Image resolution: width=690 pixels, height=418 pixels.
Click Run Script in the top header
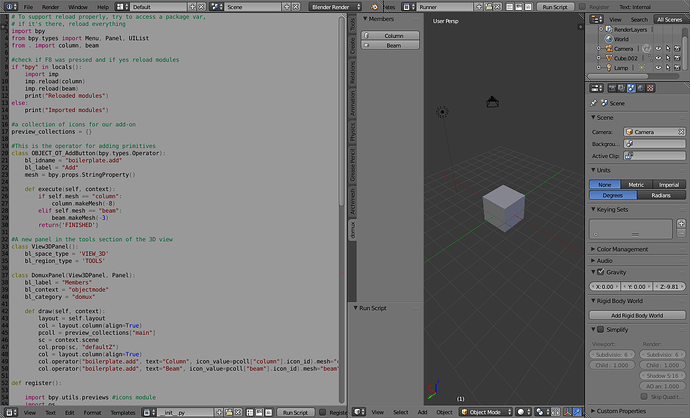pyautogui.click(x=555, y=7)
